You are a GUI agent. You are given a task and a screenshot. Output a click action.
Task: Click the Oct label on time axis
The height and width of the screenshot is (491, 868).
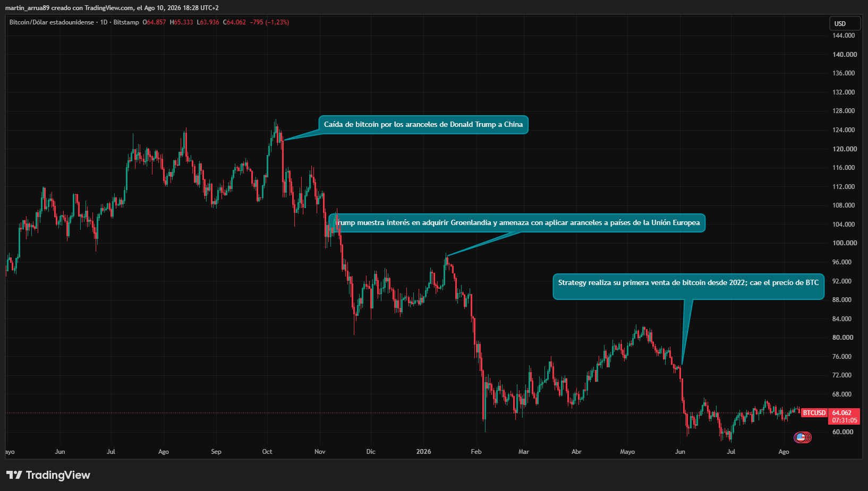pos(267,452)
